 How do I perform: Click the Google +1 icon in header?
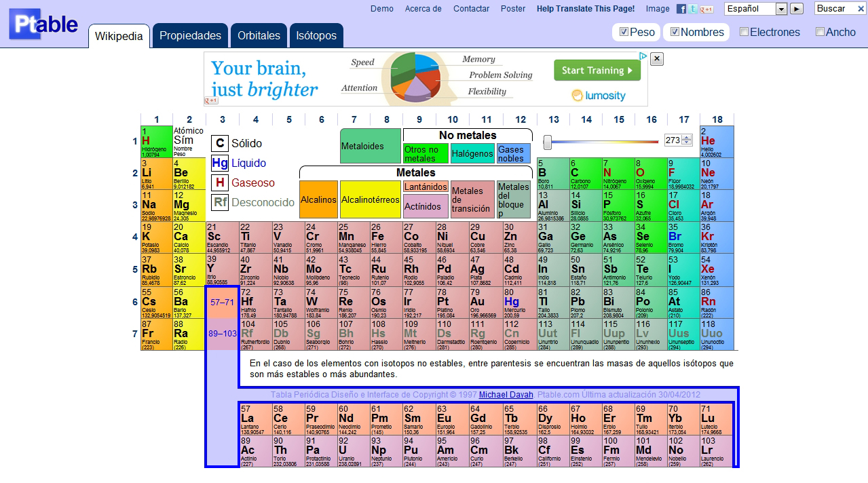706,9
